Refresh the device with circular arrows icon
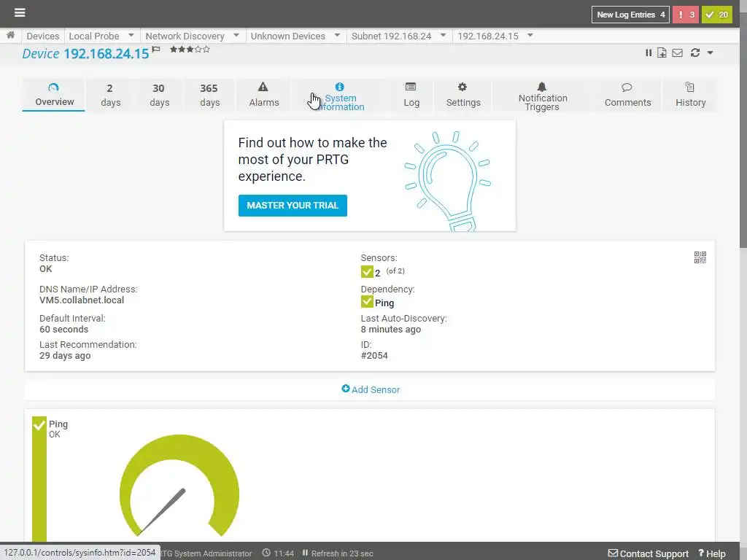Screen dimensions: 747x560 click(x=695, y=52)
